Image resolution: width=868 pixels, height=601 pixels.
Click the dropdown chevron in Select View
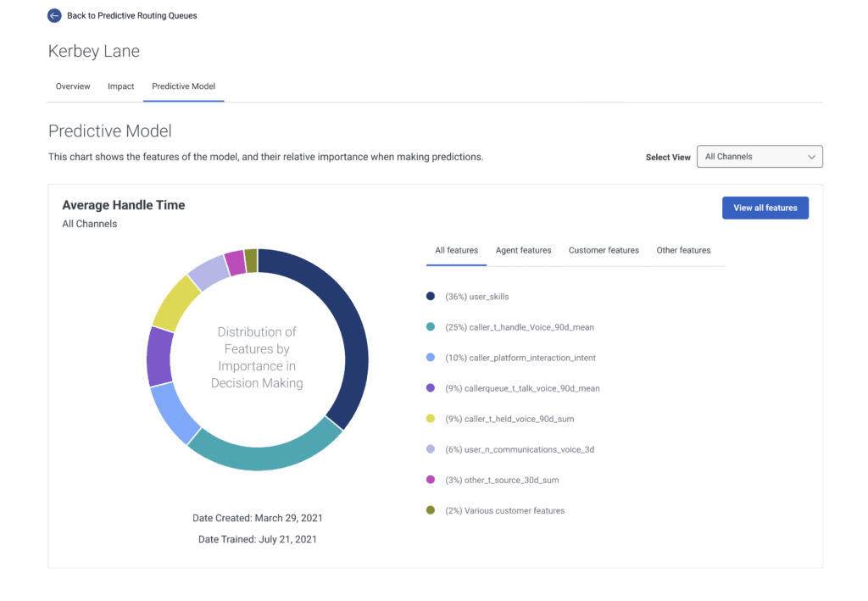point(811,157)
